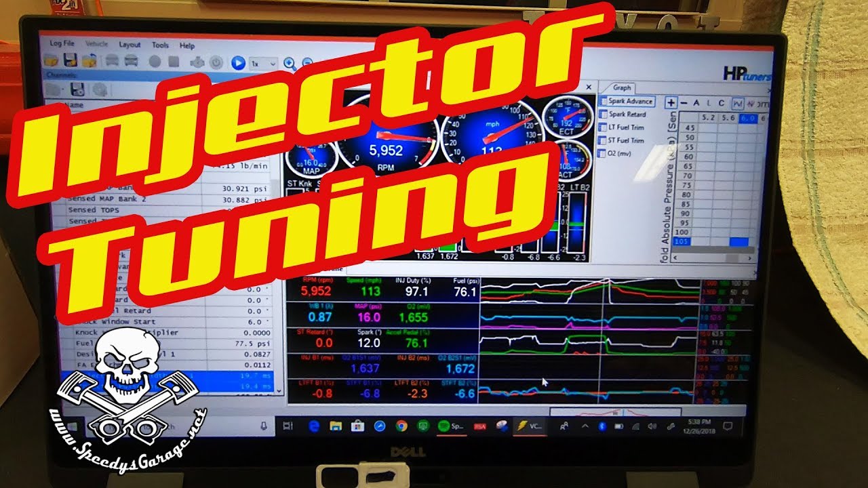Click the minus button above the graph table
The width and height of the screenshot is (868, 488).
pos(684,103)
